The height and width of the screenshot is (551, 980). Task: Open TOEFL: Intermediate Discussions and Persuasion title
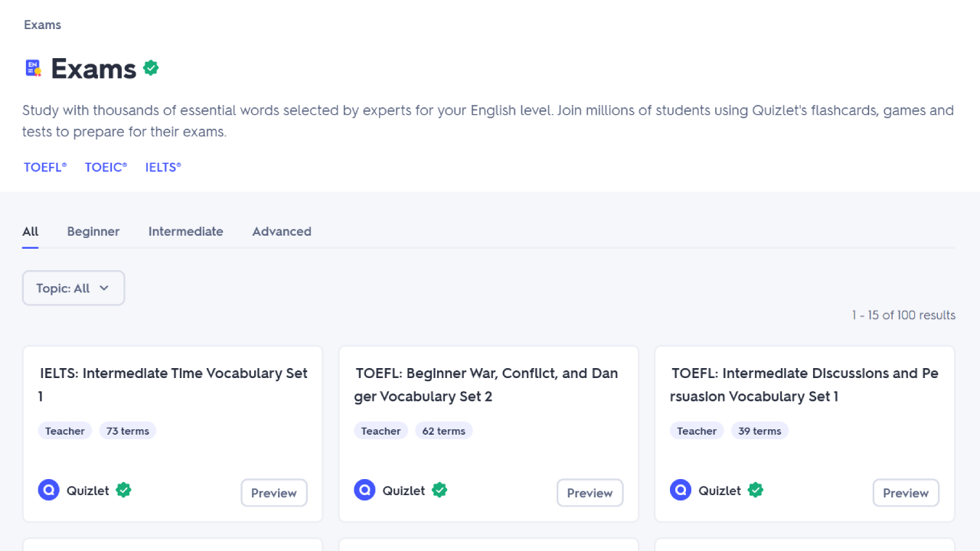click(804, 385)
